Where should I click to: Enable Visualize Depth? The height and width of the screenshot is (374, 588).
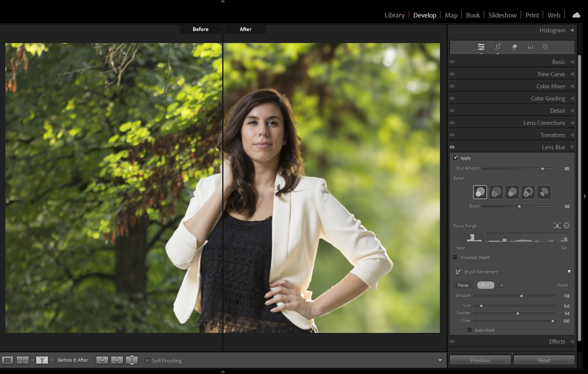coord(456,257)
